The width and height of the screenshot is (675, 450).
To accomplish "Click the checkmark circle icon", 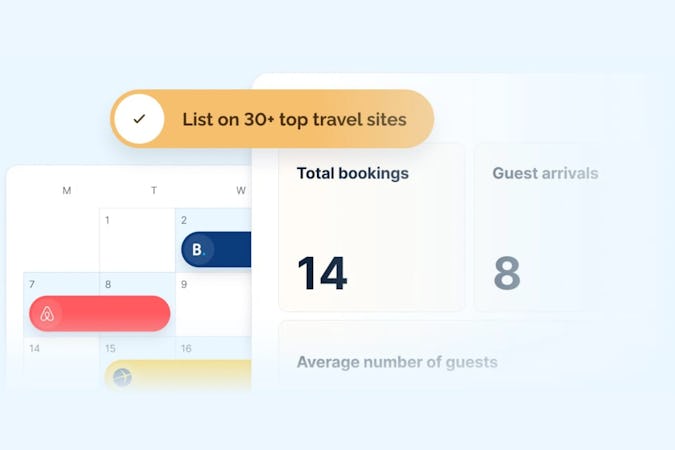I will click(x=138, y=119).
